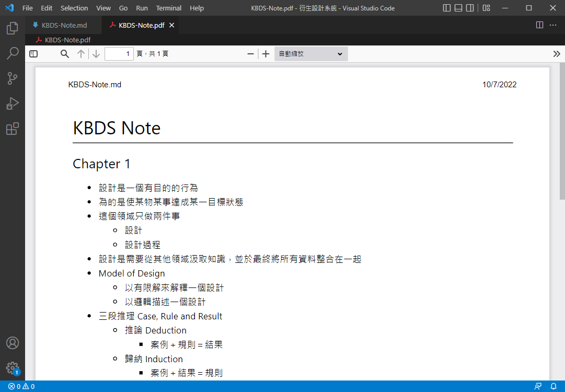Open the Customize Layout icon
The width and height of the screenshot is (565, 392).
(487, 8)
